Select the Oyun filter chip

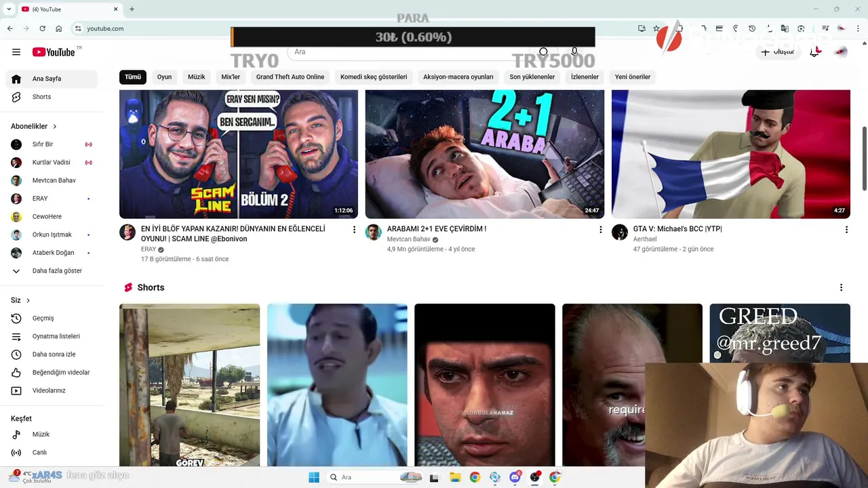point(165,77)
